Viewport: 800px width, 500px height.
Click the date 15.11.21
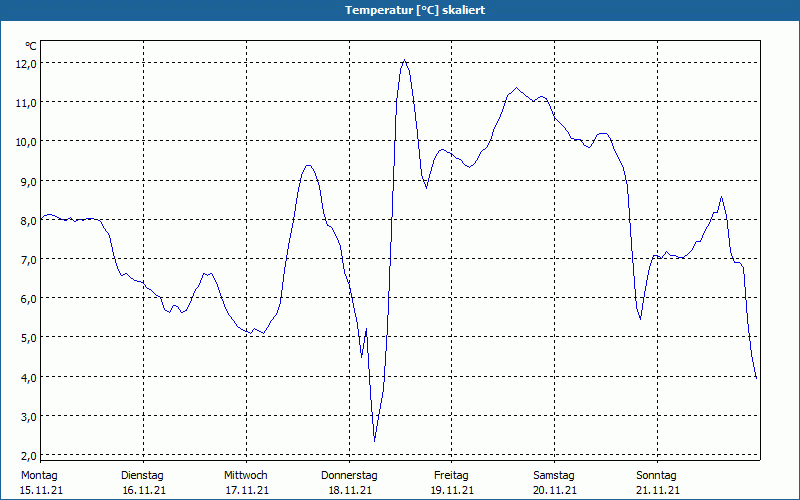point(41,491)
